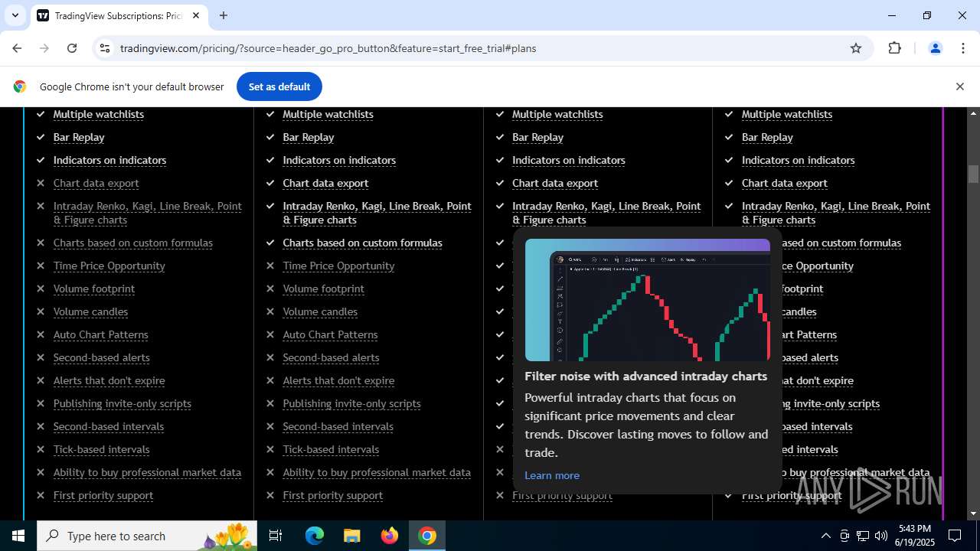Open the notification center icon
The image size is (980, 551).
(955, 536)
